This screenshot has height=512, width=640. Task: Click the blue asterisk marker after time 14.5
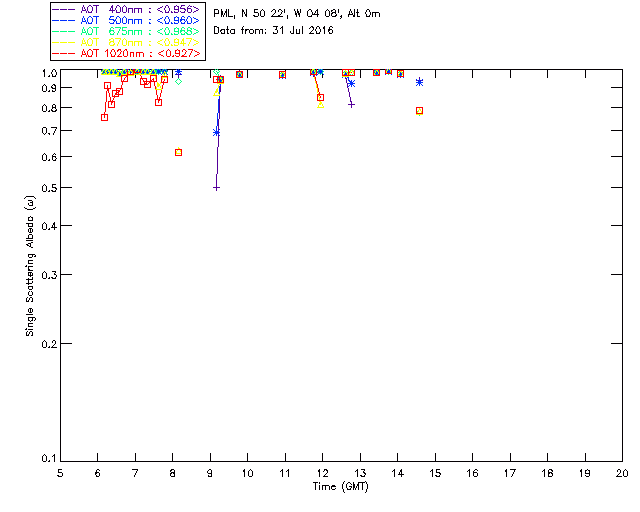coord(419,82)
